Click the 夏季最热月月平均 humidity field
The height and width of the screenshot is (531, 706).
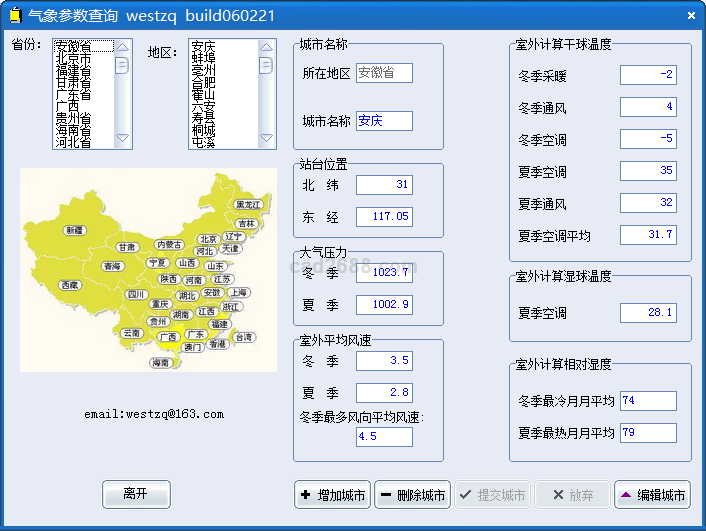tap(648, 433)
